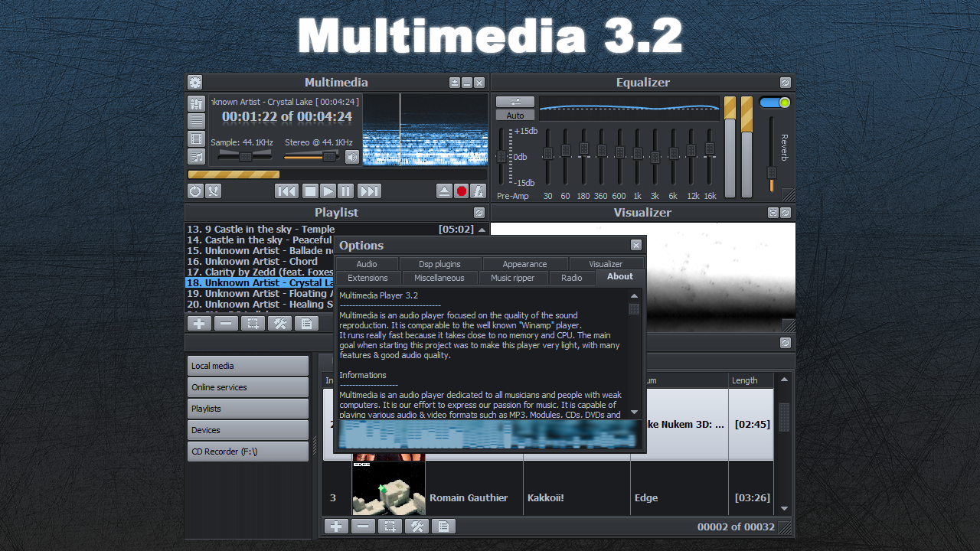The width and height of the screenshot is (980, 551).
Task: Open the video film-strip panel icon
Action: (197, 139)
